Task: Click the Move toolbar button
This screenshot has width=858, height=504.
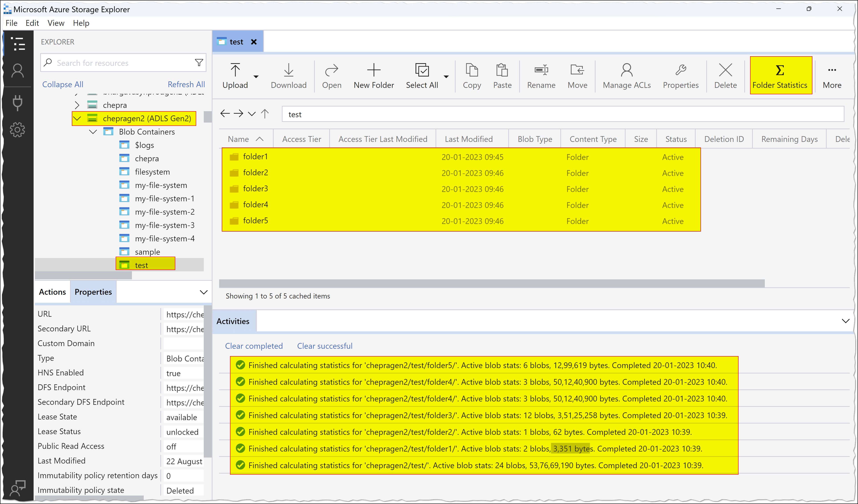Action: [x=577, y=76]
